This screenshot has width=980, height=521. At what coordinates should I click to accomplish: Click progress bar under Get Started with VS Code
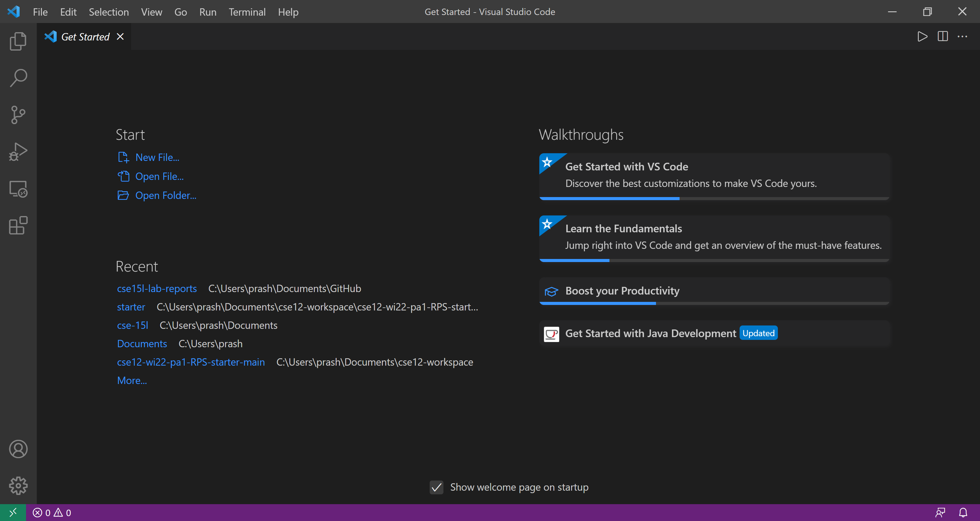714,198
